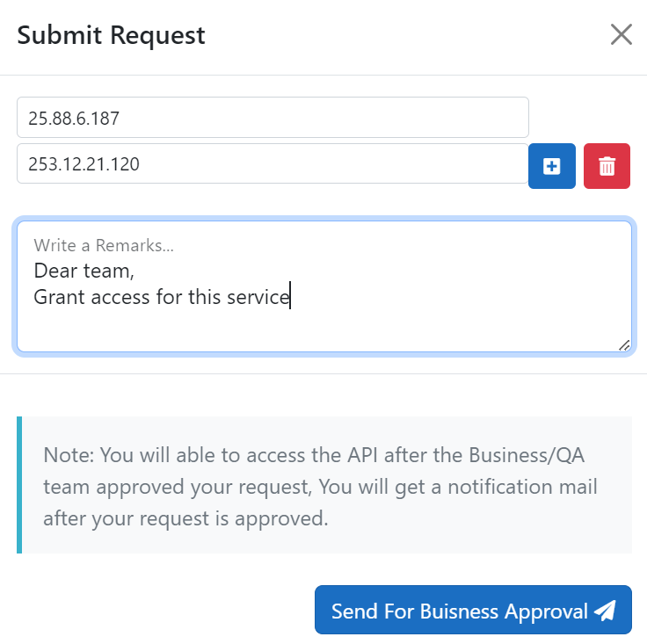Focus the IP field containing 253.12.21.120
647x644 pixels.
tap(273, 163)
